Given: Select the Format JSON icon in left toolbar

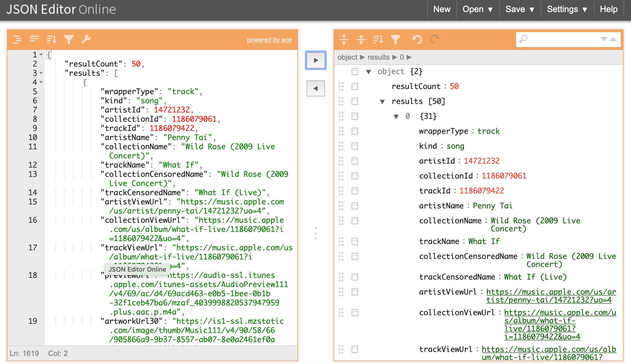Looking at the screenshot, I should [17, 39].
